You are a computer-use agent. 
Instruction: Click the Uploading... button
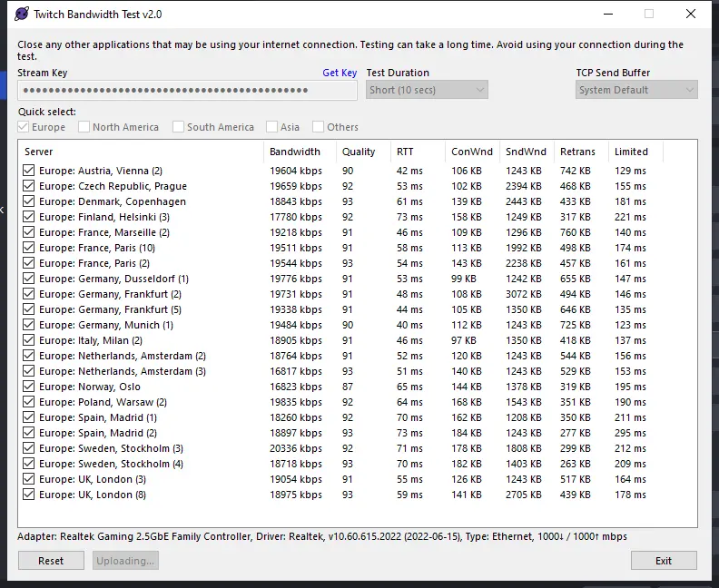pyautogui.click(x=125, y=561)
